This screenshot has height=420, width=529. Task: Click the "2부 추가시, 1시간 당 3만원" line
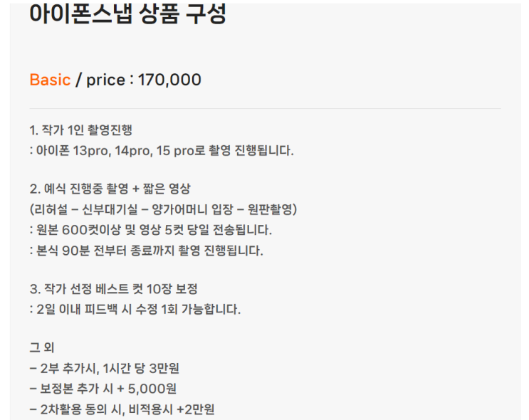[105, 369]
